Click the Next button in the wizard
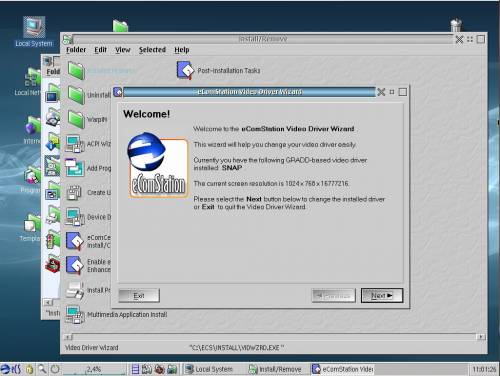This screenshot has width=500, height=376. pos(382,295)
